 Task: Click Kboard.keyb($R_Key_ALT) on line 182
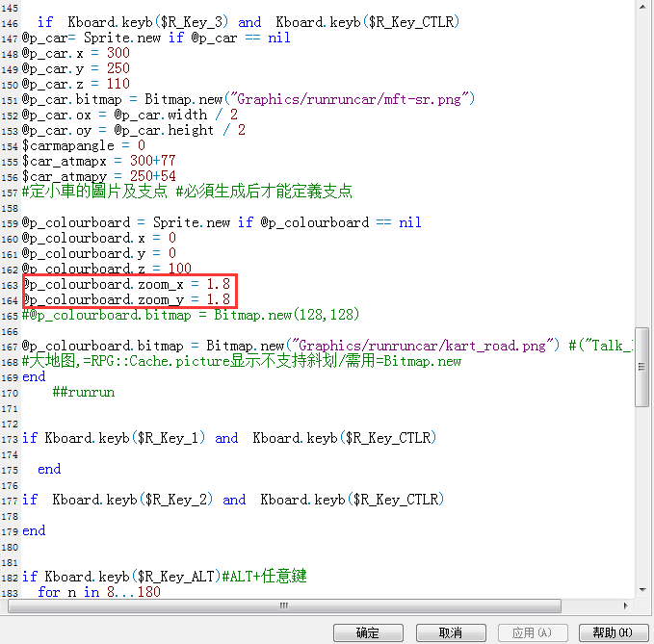(133, 577)
